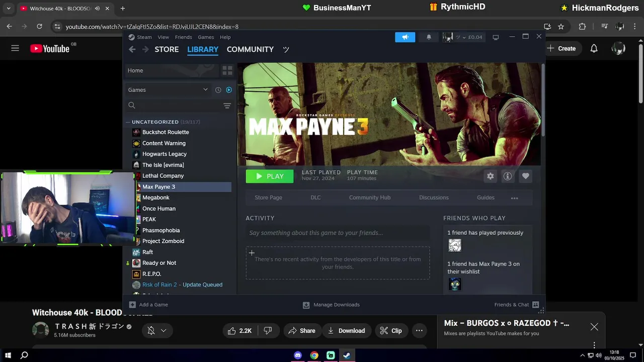Open the Help menu in Steam
The width and height of the screenshot is (644, 362).
pyautogui.click(x=225, y=37)
